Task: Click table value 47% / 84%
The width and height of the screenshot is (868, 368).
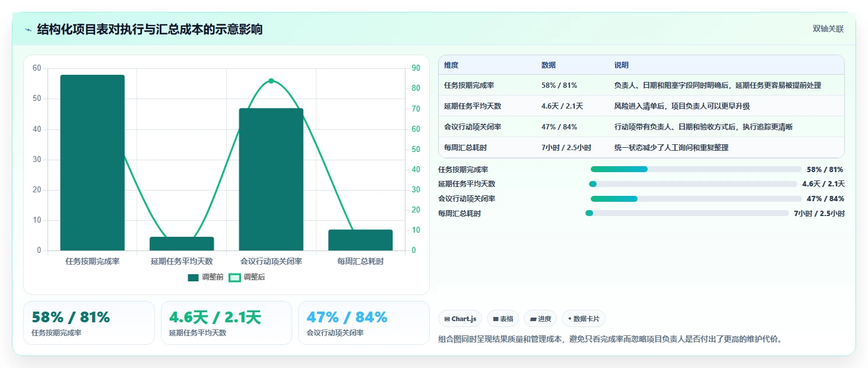Action: (x=559, y=127)
